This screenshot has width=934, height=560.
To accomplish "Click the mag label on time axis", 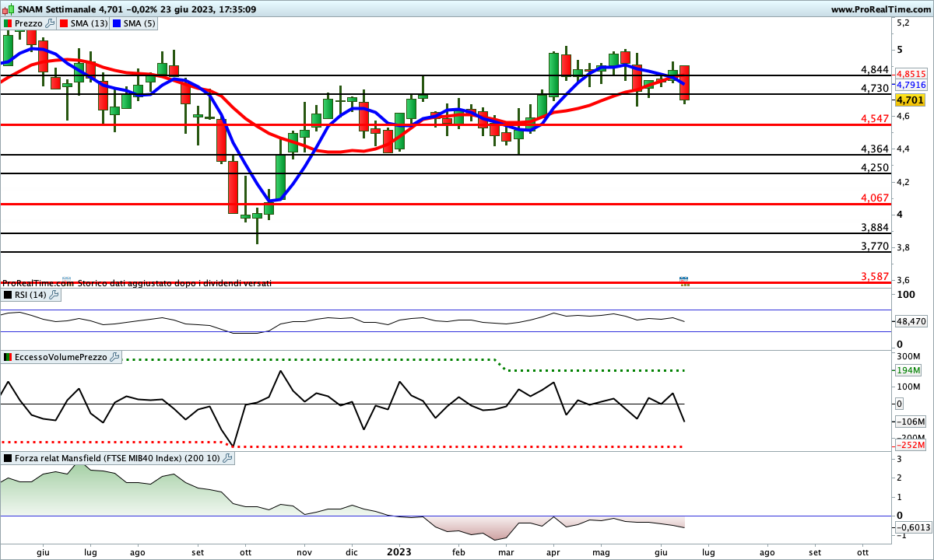I will (601, 551).
